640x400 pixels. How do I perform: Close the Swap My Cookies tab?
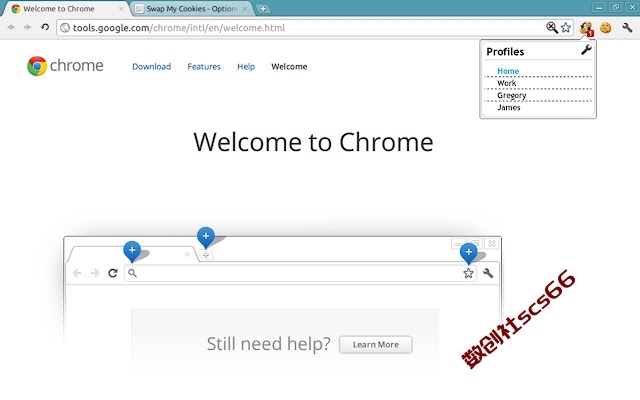click(x=245, y=9)
